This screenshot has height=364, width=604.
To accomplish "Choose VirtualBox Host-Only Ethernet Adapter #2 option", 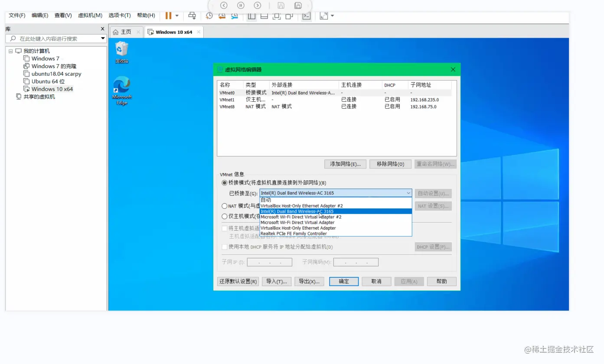I will click(336, 206).
